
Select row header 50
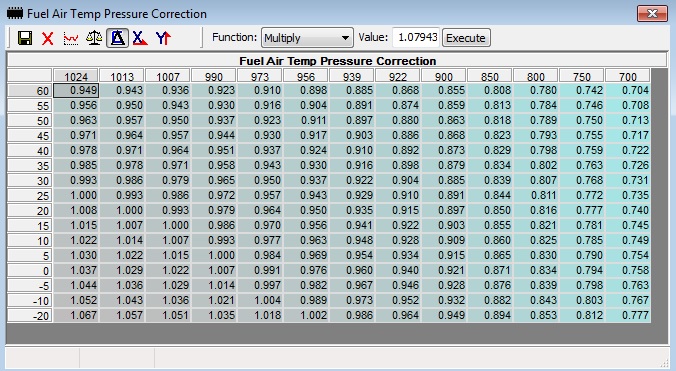click(30, 121)
